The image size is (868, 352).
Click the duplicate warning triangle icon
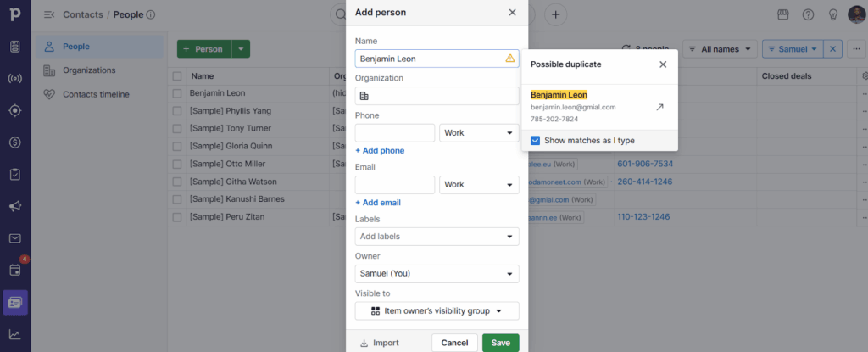tap(509, 59)
